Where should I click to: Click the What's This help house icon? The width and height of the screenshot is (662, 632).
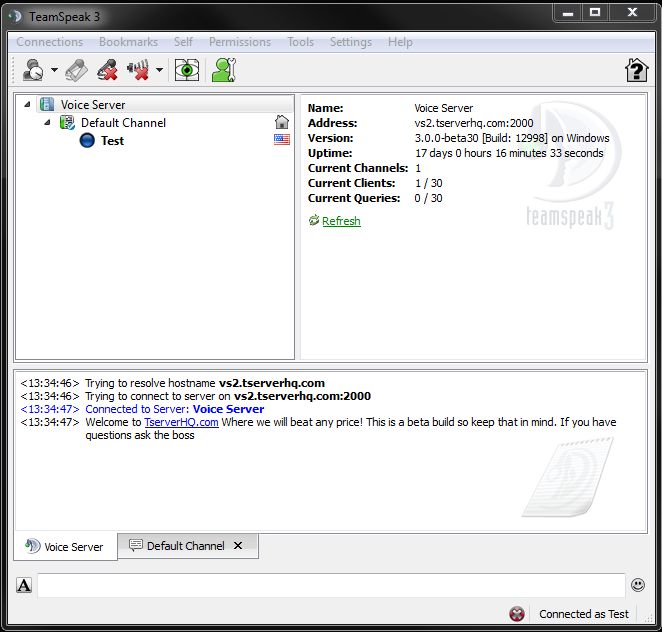(636, 70)
